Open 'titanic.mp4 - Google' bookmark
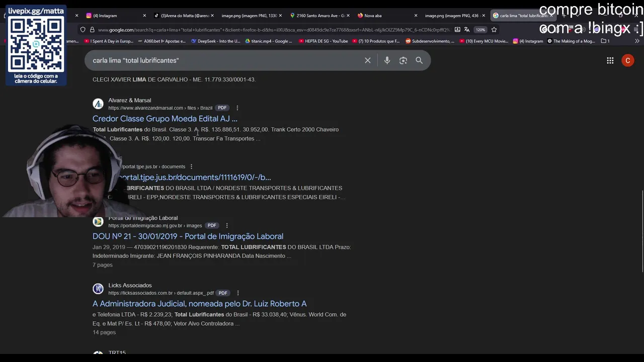The image size is (644, 362). pos(268,41)
